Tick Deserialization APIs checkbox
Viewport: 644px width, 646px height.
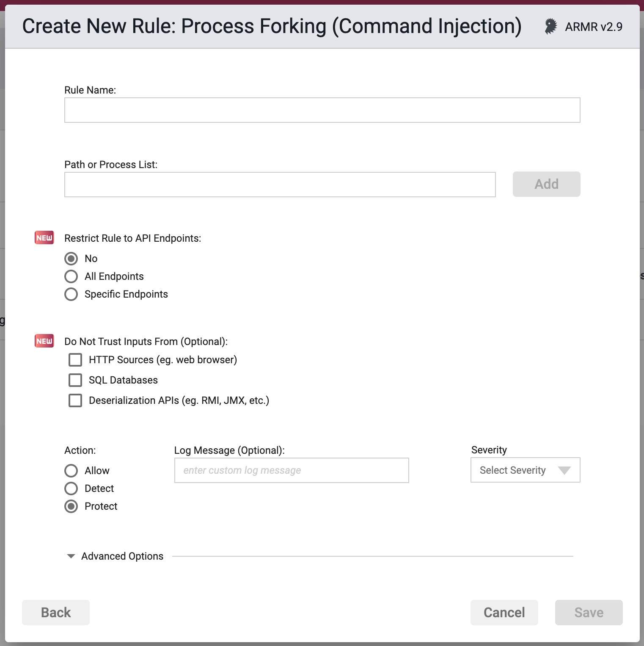click(75, 400)
